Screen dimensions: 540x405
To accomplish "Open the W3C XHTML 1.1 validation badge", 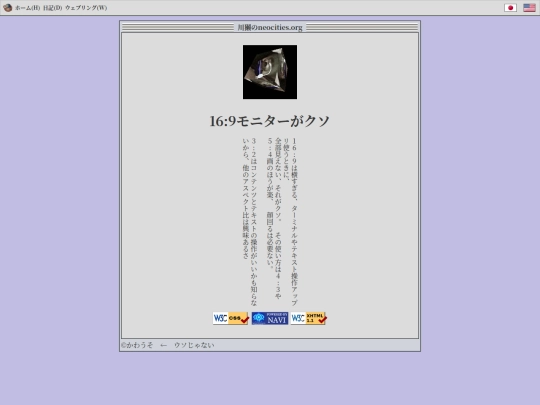I will point(309,318).
